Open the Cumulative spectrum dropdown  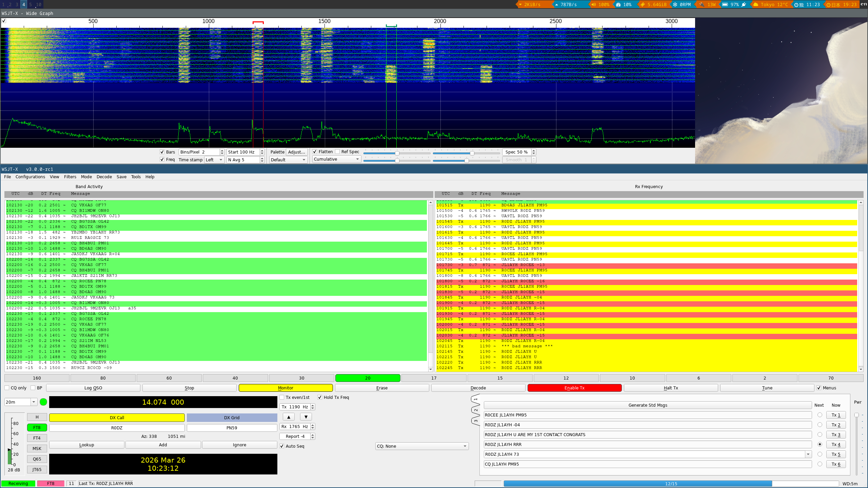[336, 159]
